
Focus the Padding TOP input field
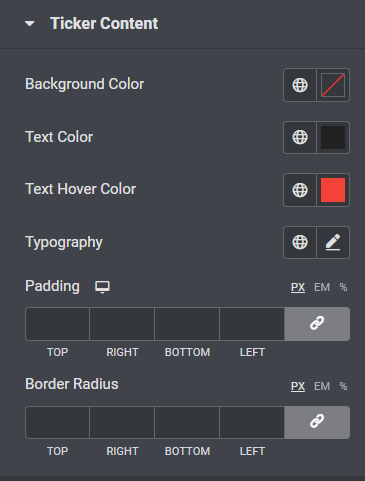pos(57,324)
